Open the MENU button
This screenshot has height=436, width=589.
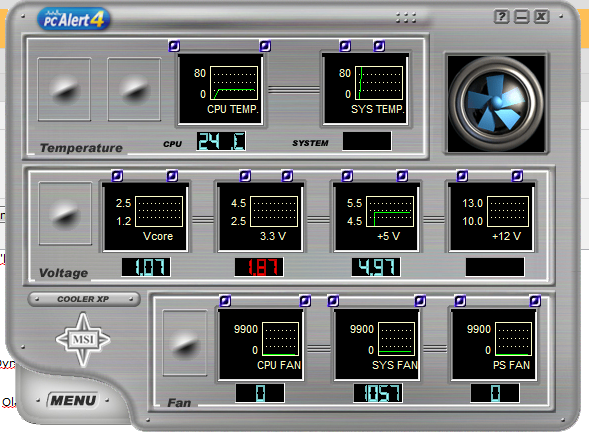[73, 400]
